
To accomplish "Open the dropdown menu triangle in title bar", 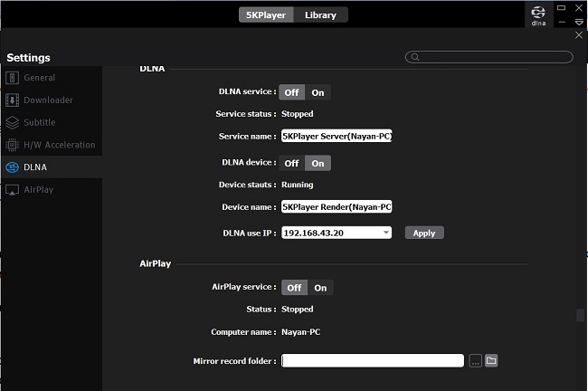I will point(579,23).
